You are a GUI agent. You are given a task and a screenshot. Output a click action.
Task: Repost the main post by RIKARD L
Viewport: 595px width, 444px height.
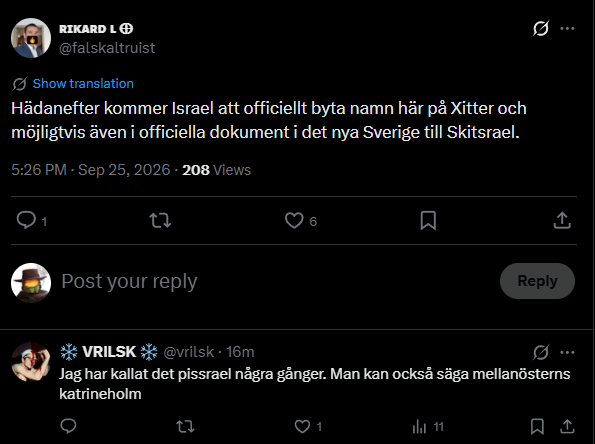160,220
